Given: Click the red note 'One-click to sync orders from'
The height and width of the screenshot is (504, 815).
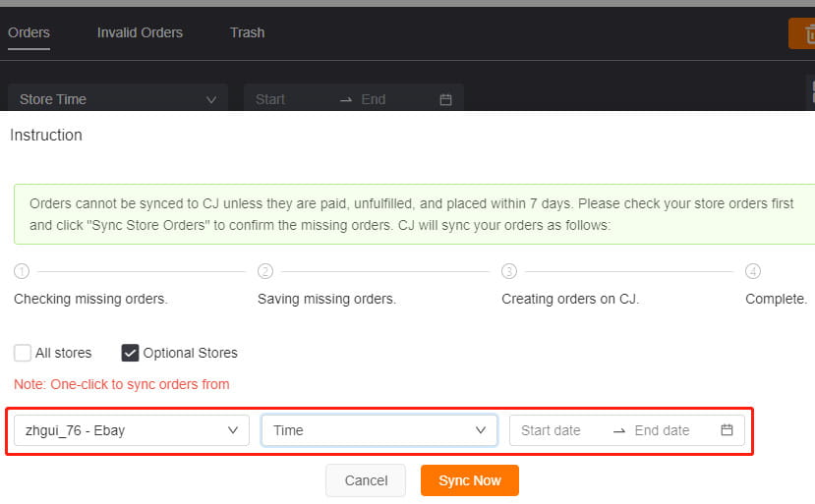Looking at the screenshot, I should point(122,384).
